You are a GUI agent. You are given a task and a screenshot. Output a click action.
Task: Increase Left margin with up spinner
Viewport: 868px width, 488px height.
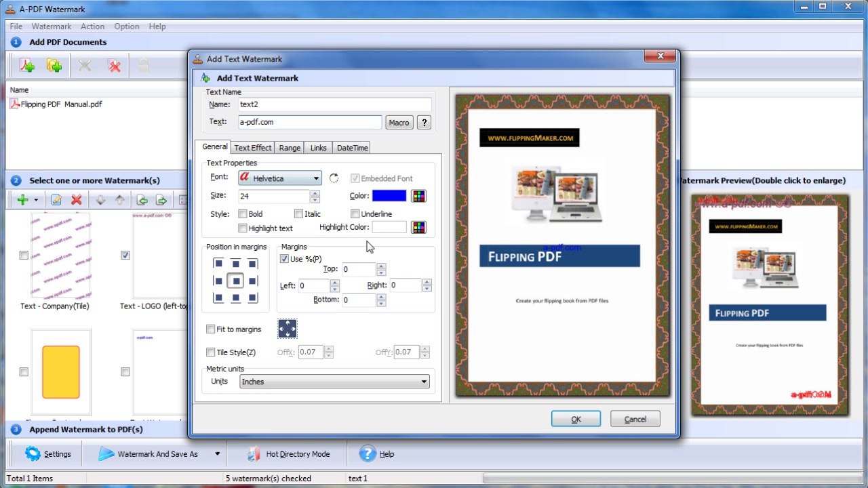(334, 283)
